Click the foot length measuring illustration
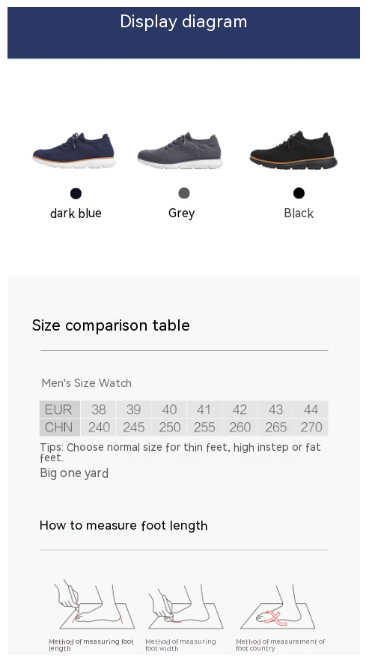 pyautogui.click(x=95, y=605)
